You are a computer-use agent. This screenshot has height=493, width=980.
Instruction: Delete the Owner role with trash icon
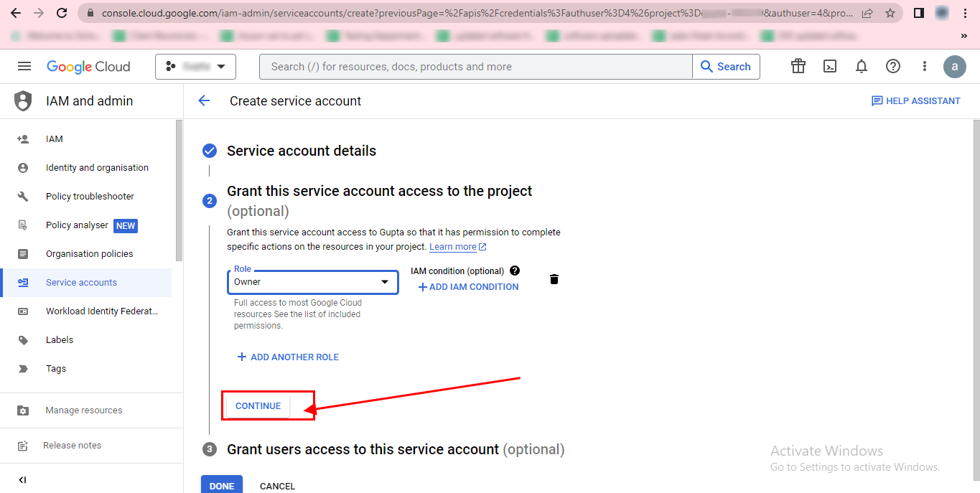pos(554,279)
